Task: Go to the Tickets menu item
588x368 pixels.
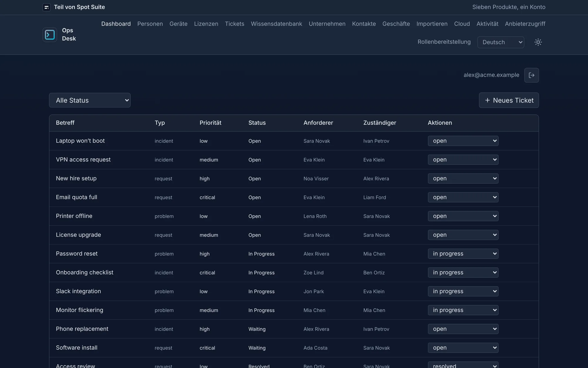Action: 234,24
